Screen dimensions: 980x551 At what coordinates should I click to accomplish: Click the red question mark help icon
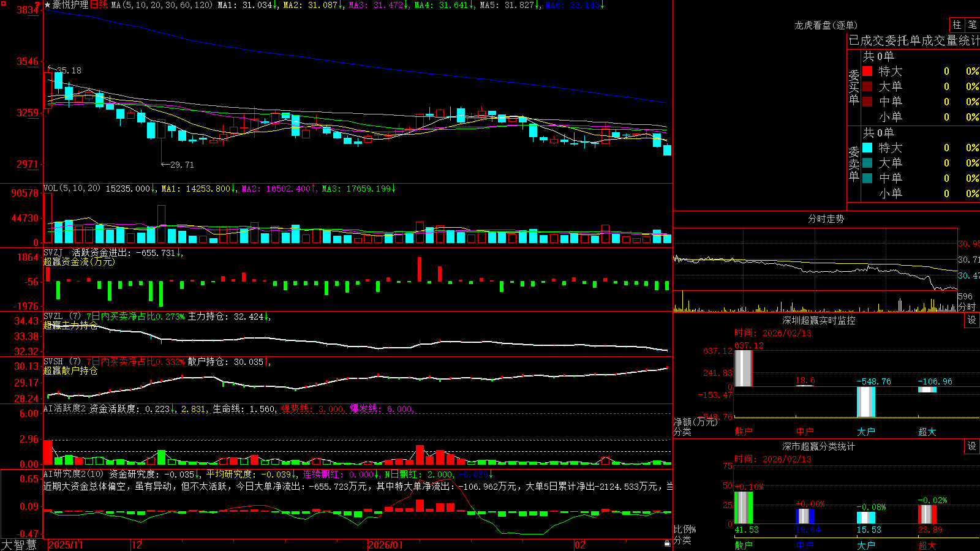(x=37, y=4)
